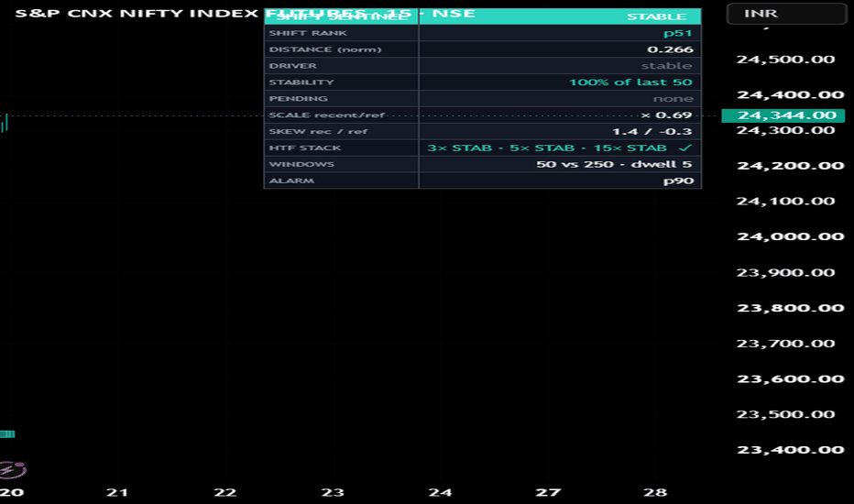Click the 23,500.00 price axis label
This screenshot has height=504, width=854.
pos(785,414)
